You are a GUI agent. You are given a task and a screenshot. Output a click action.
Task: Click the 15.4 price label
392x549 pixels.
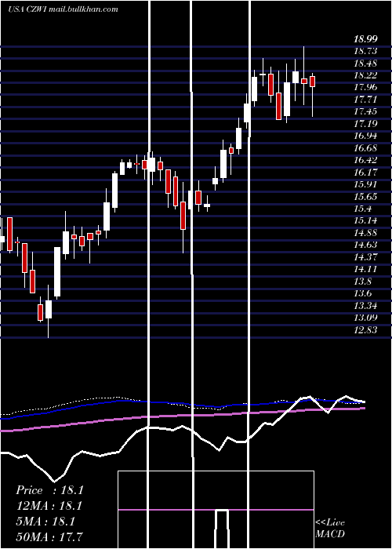(x=362, y=209)
